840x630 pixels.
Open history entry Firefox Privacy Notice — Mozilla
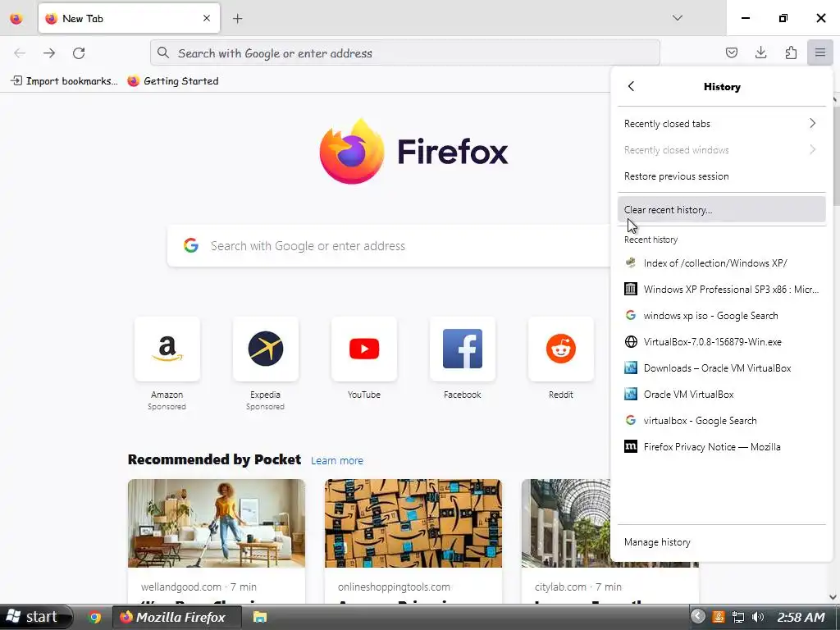click(721, 447)
